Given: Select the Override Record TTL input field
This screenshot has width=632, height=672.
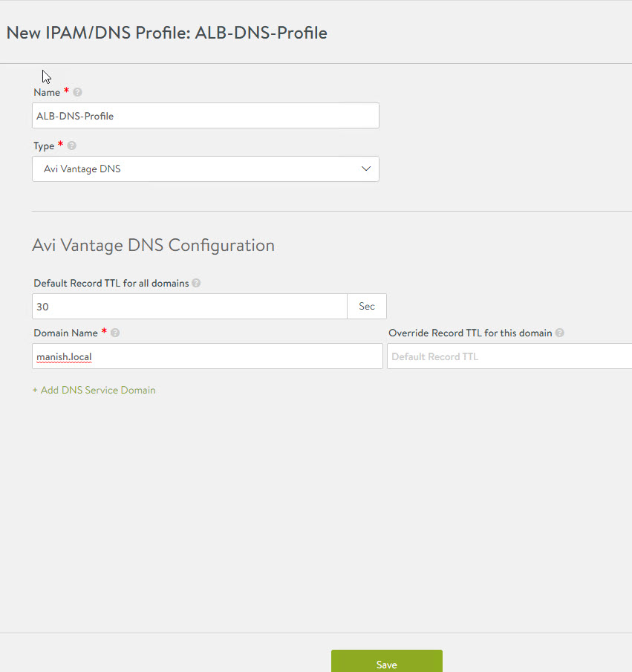Looking at the screenshot, I should (509, 356).
